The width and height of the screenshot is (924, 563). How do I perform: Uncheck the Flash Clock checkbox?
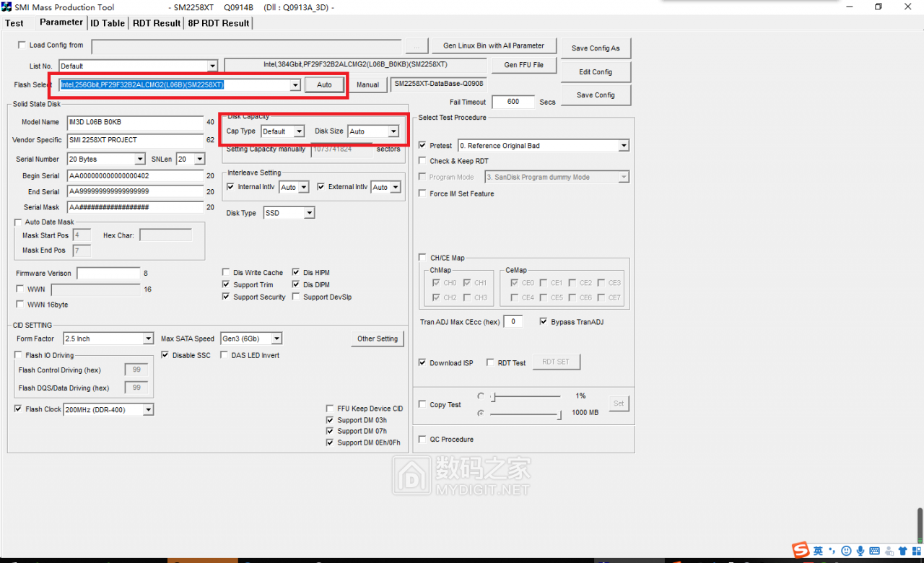pyautogui.click(x=18, y=409)
